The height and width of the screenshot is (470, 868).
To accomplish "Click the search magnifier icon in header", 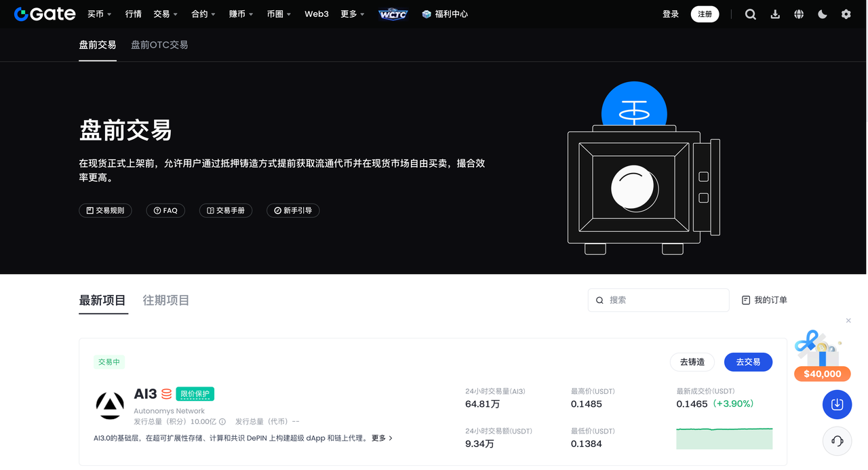I will [750, 14].
